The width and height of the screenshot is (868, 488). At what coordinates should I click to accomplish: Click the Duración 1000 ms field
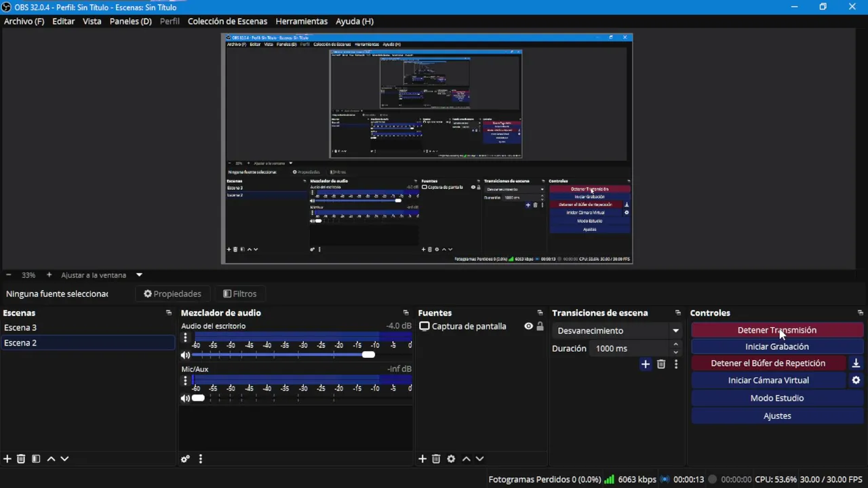pyautogui.click(x=631, y=348)
